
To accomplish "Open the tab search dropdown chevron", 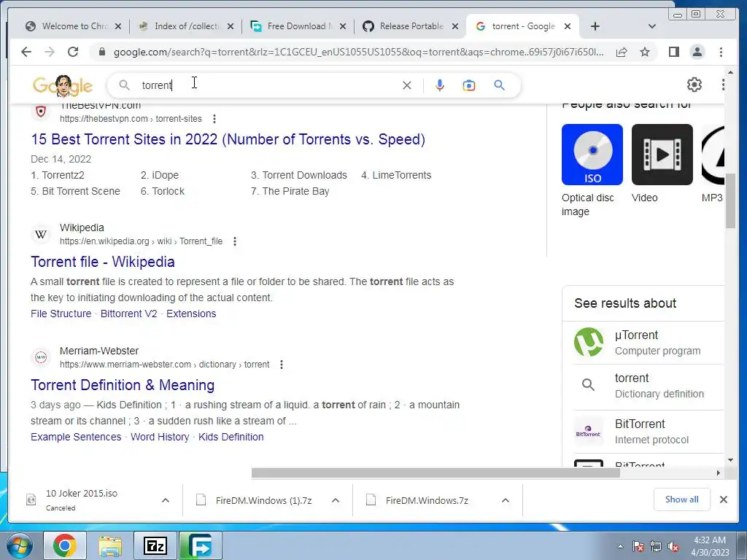I will (652, 26).
